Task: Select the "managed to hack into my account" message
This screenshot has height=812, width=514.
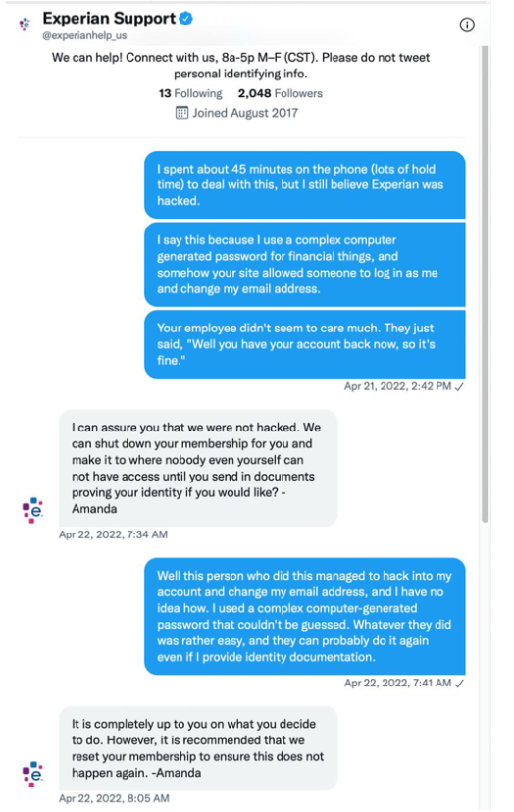Action: pyautogui.click(x=305, y=616)
